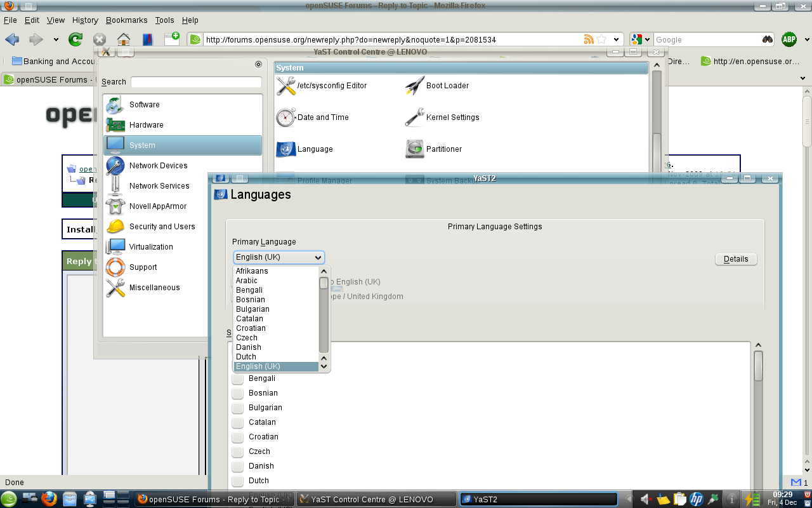Go to Firefox Home with the house icon

coord(124,39)
